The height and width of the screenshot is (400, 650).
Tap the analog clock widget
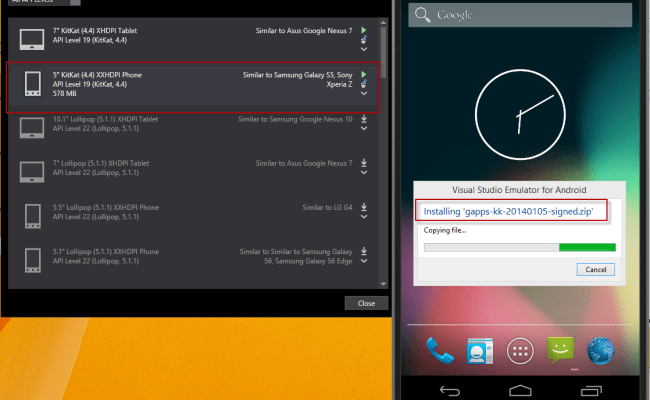(520, 114)
